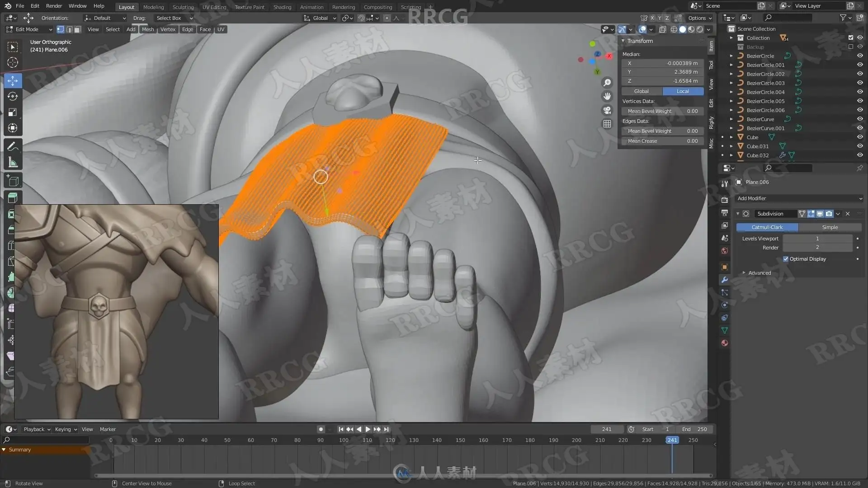Hide BezierCircle.003 with eye icon

click(x=860, y=83)
